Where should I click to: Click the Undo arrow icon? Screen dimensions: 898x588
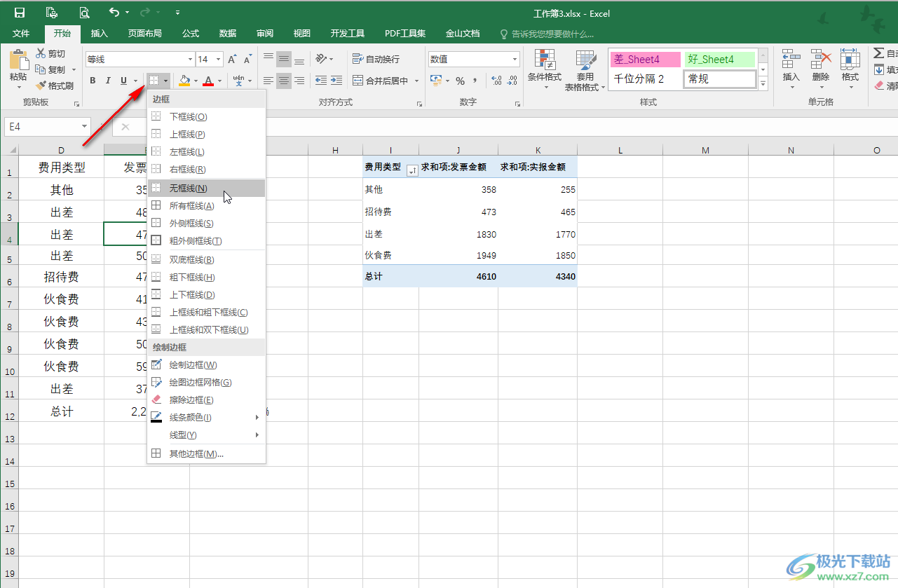point(114,13)
